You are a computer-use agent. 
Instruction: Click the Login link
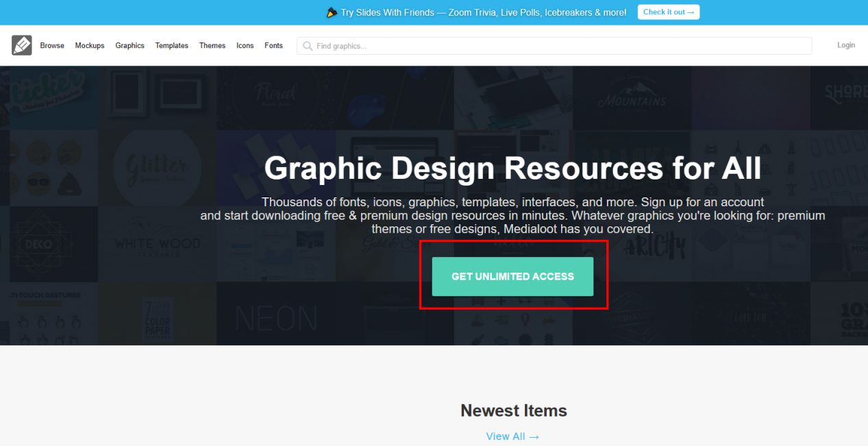tap(846, 45)
